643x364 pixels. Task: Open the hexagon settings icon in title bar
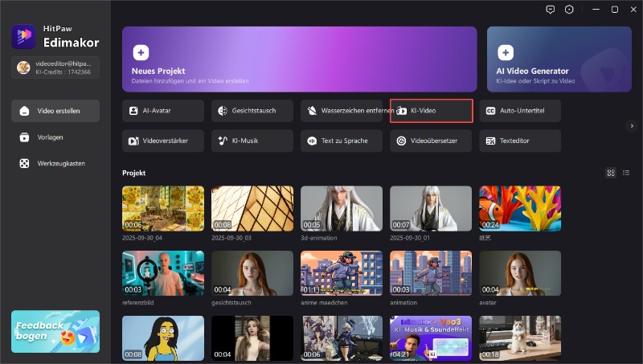pyautogui.click(x=569, y=10)
